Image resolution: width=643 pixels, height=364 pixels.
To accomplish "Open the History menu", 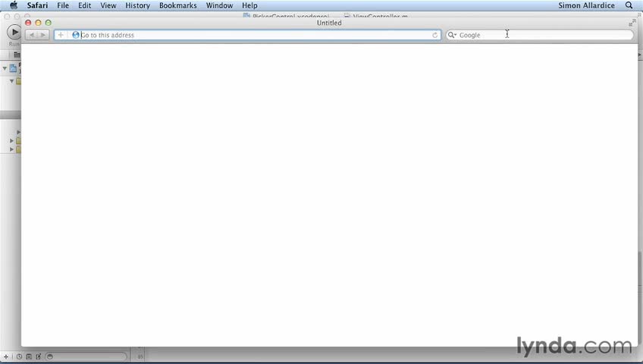I will pos(137,5).
